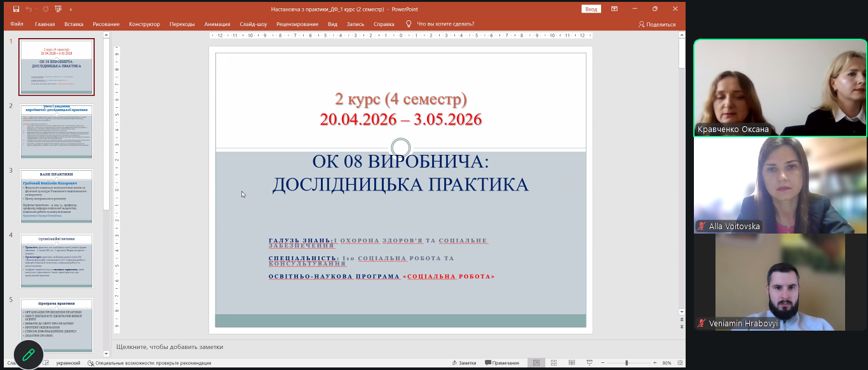The image size is (868, 370).
Task: Open the украинский language selector
Action: pyautogui.click(x=68, y=363)
